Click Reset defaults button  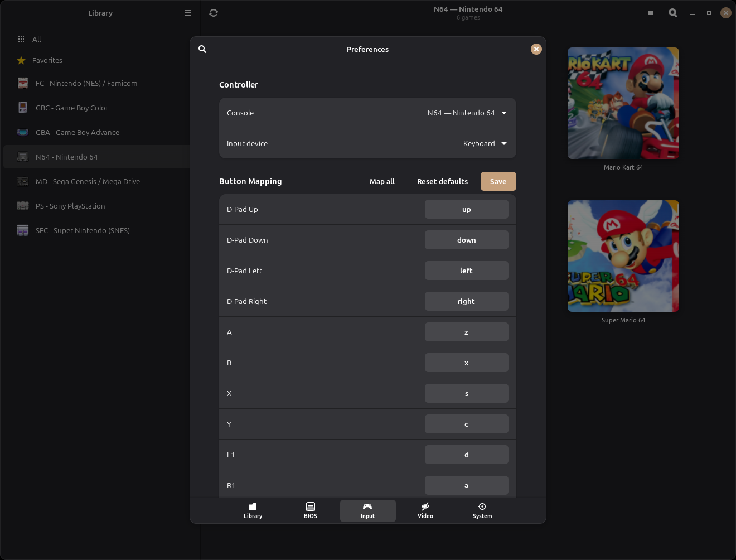point(442,181)
